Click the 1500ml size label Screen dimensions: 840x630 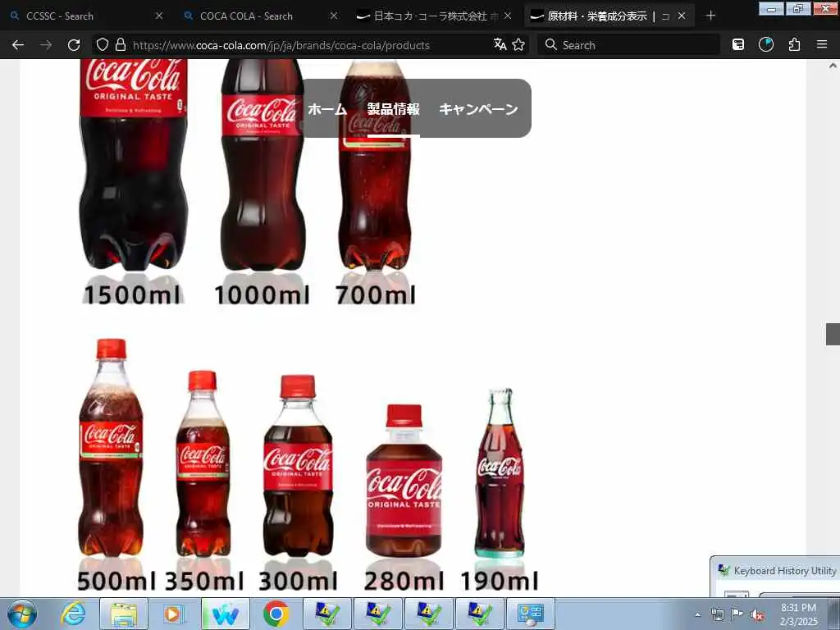point(132,294)
